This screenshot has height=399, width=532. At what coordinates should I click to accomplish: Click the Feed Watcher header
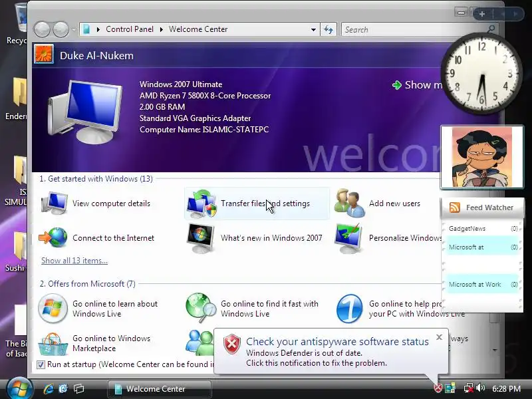pos(483,207)
